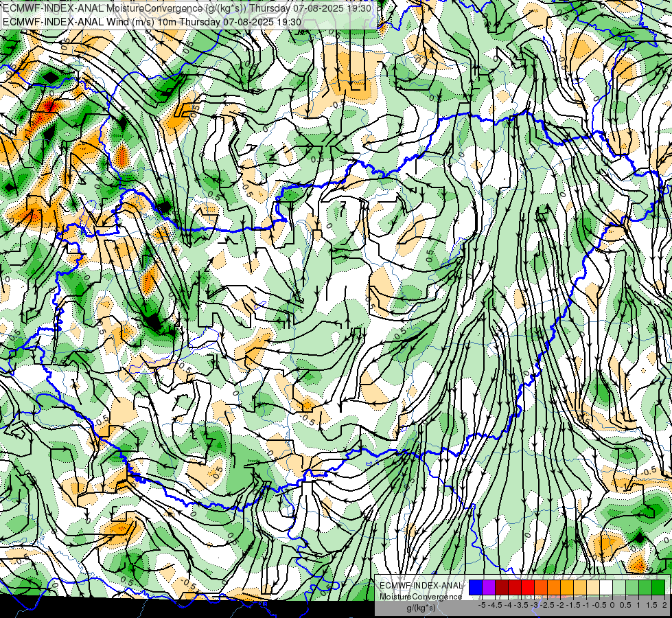672x618 pixels.
Task: Click legend text ECMWF-INDEX-ANAL
Action: [x=421, y=586]
